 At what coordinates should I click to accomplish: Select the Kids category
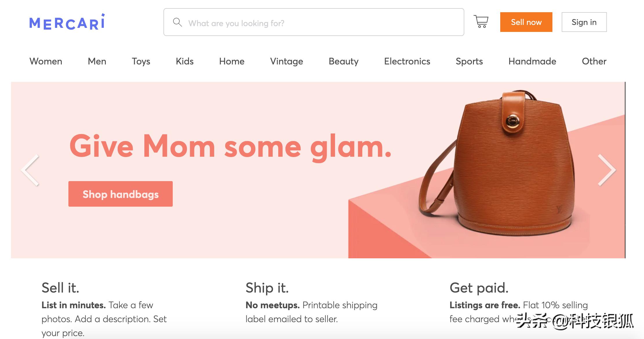point(185,61)
